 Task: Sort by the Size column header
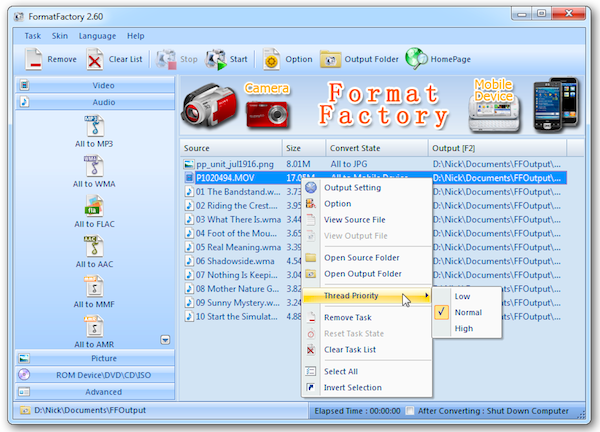click(304, 148)
